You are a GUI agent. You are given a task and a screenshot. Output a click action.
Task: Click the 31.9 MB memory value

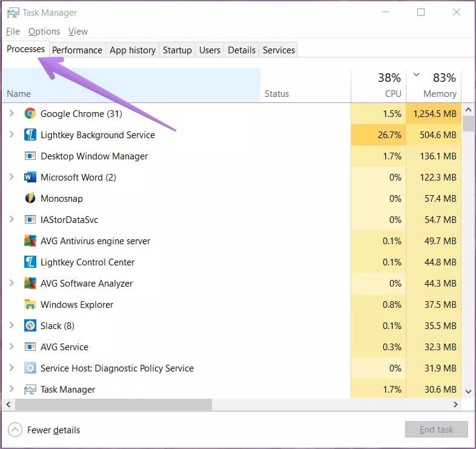coord(440,368)
